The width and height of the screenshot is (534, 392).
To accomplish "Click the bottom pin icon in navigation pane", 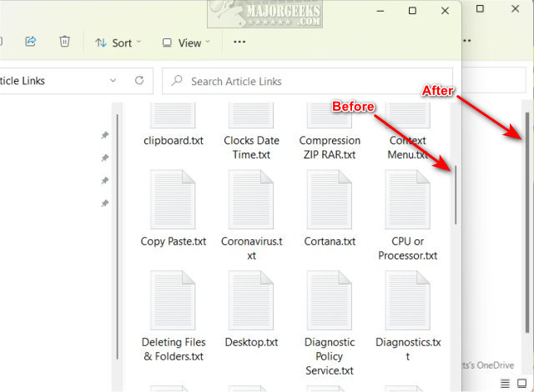I will tap(105, 204).
